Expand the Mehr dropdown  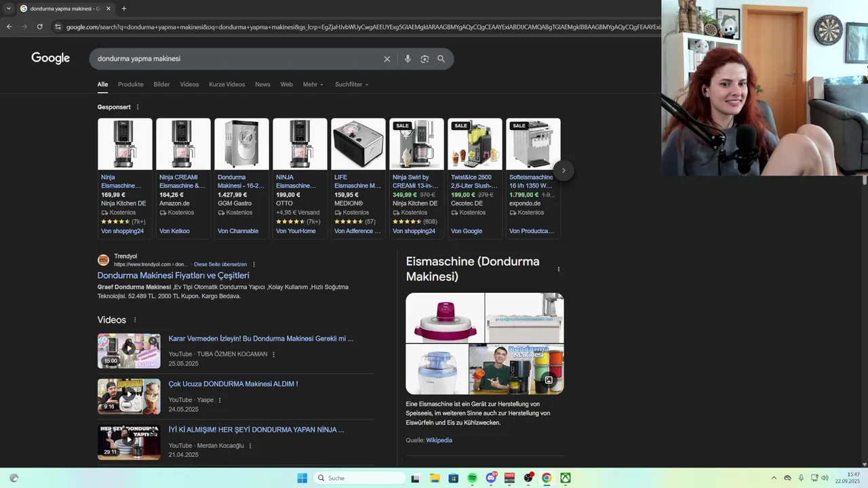point(313,85)
